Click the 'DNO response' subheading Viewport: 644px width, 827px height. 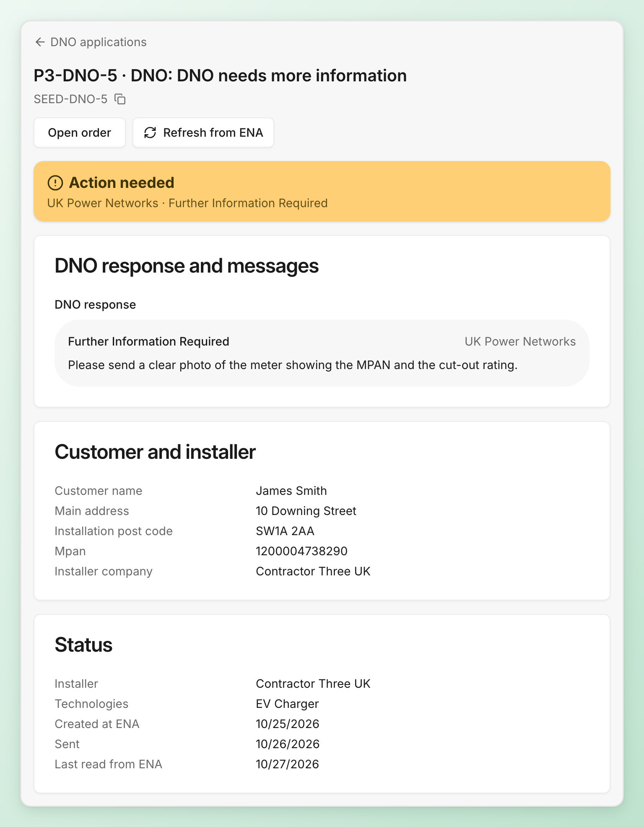tap(95, 304)
